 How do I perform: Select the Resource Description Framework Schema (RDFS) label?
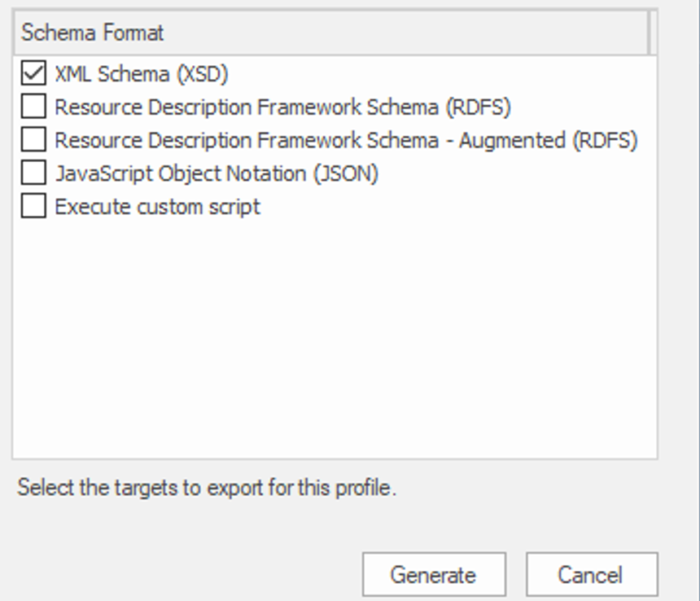click(282, 107)
